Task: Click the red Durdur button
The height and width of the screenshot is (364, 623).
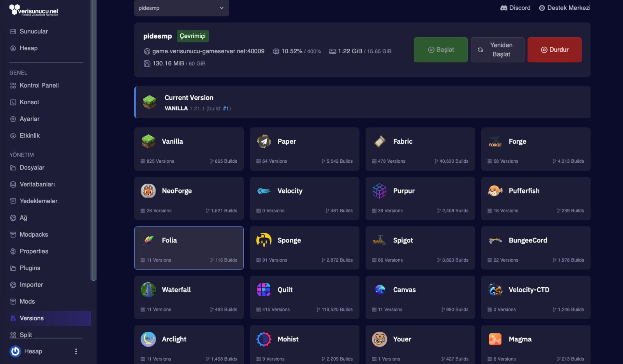Action: 554,50
